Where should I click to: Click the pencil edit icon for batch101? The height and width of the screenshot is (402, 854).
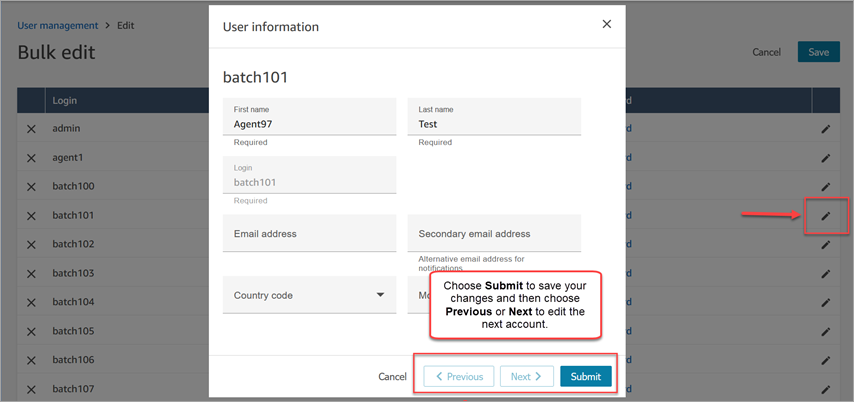(x=826, y=216)
